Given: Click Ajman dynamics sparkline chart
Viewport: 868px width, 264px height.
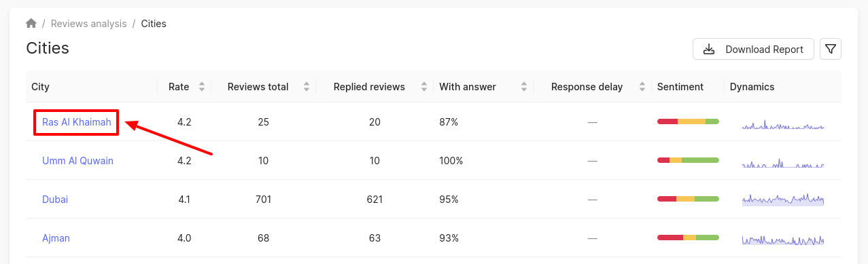Looking at the screenshot, I should (x=783, y=239).
